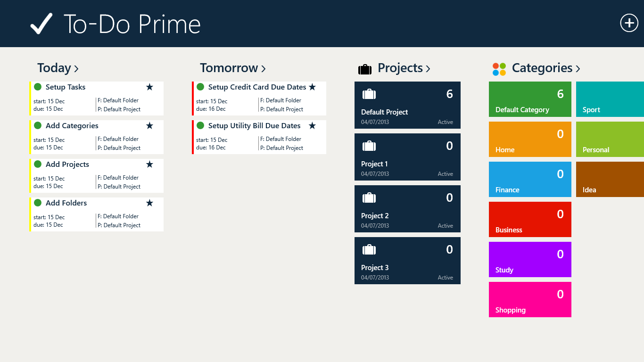Click the briefcase icon beside Projects heading
The image size is (644, 362).
(x=365, y=69)
